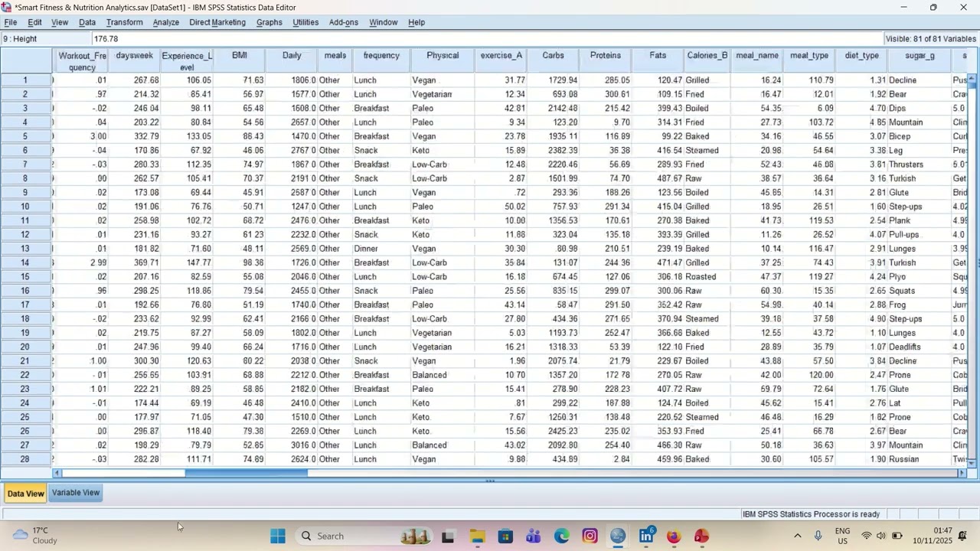Open the Data menu

click(x=87, y=23)
